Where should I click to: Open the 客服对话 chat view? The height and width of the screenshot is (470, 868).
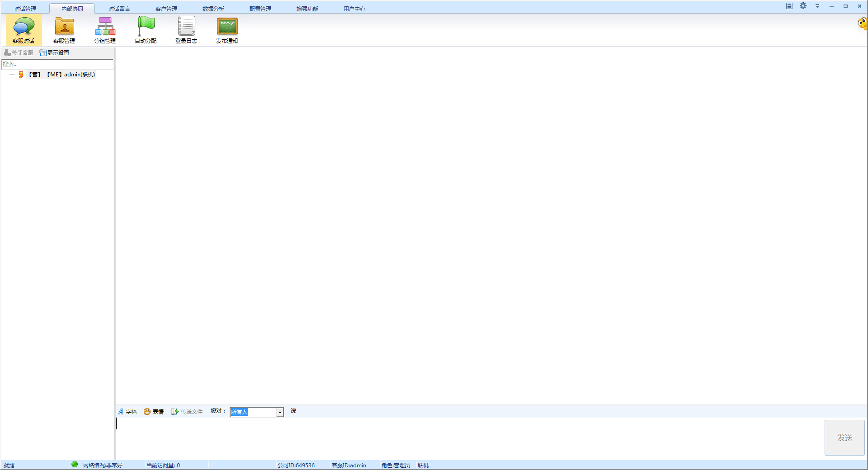[24, 30]
